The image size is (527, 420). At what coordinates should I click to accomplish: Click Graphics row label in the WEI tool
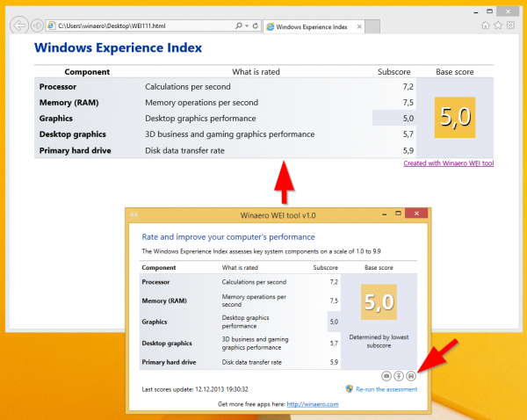(x=155, y=322)
